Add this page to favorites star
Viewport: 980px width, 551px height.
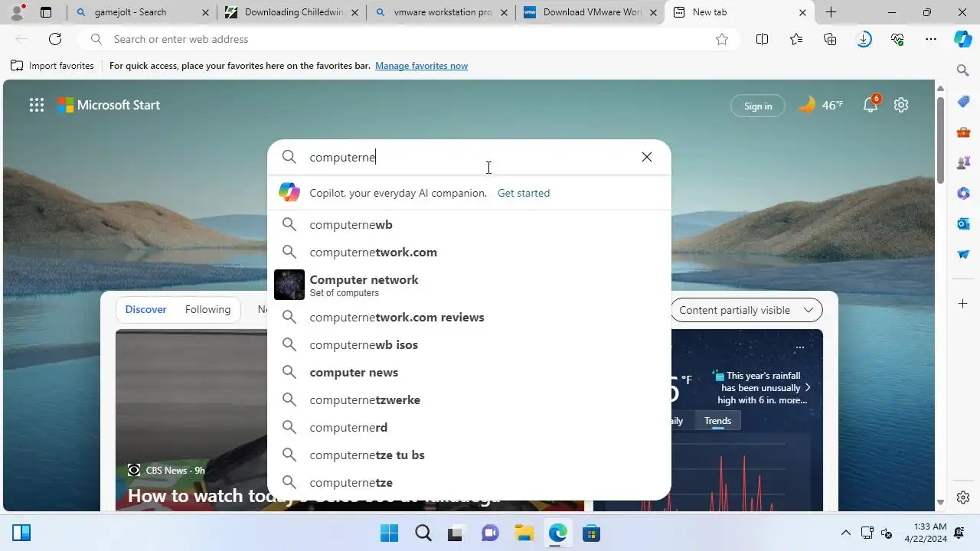pos(721,39)
